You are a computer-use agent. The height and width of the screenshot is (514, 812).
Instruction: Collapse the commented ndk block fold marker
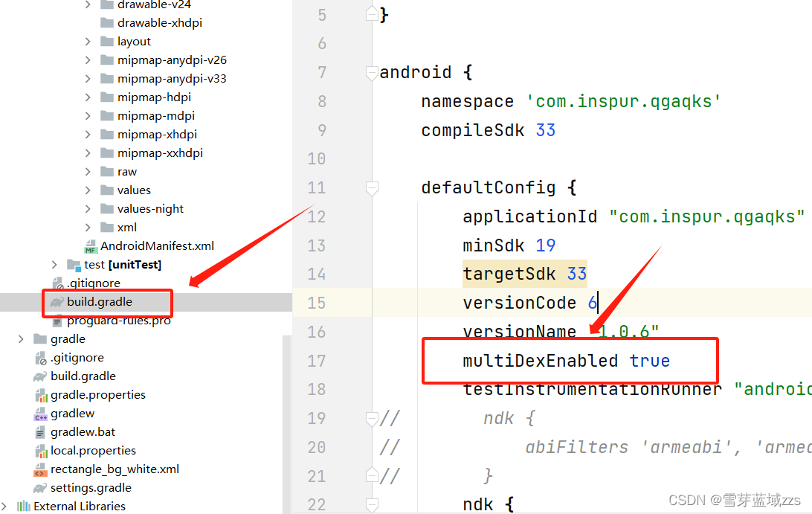pos(371,419)
